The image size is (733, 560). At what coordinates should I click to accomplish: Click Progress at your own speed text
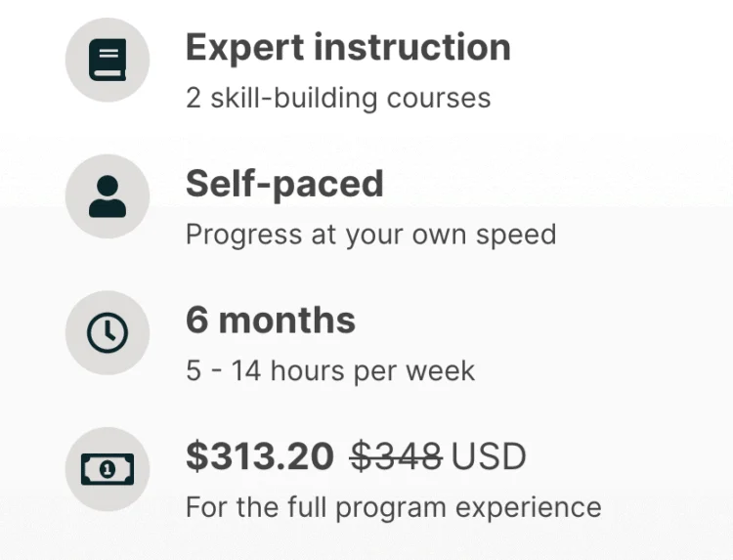(371, 235)
